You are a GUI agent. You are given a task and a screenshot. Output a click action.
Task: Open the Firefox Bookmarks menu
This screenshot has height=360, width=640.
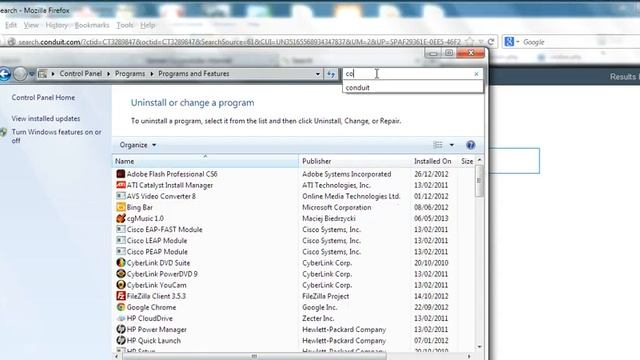click(92, 25)
